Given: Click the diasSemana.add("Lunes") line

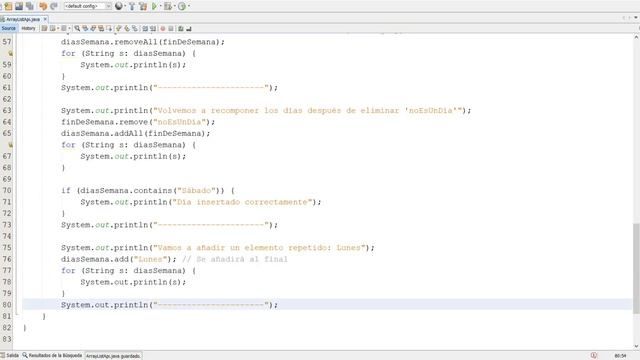Looking at the screenshot, I should click(119, 259).
